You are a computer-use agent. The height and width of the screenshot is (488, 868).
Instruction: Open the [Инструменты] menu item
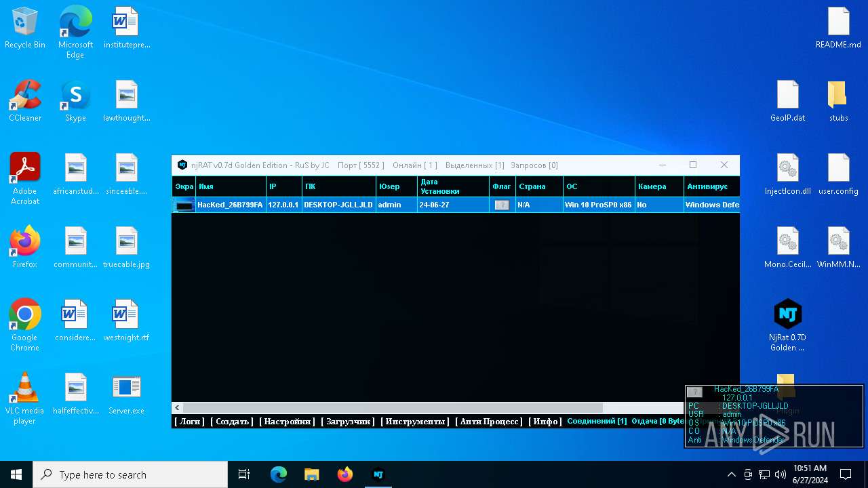click(415, 422)
